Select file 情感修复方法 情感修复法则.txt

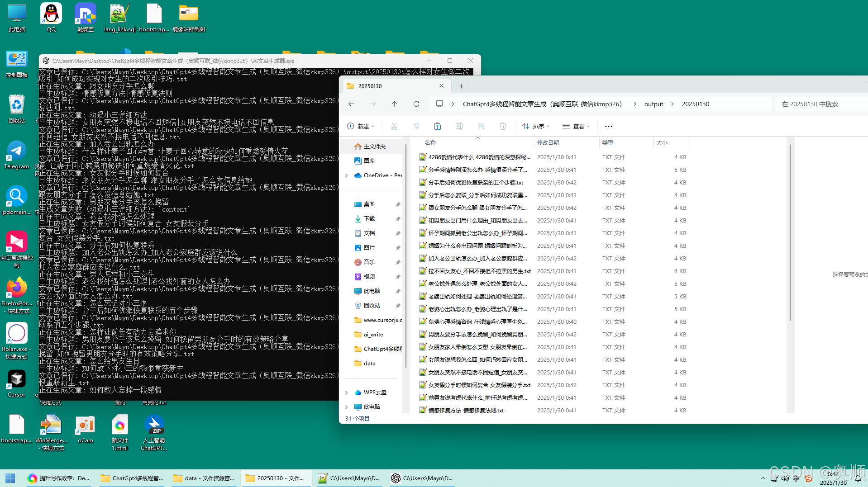pyautogui.click(x=553, y=411)
